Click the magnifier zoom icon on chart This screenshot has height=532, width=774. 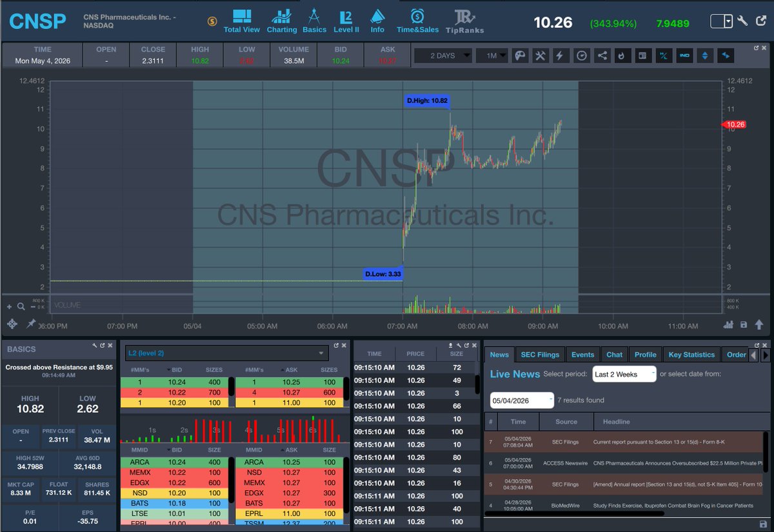click(x=21, y=307)
